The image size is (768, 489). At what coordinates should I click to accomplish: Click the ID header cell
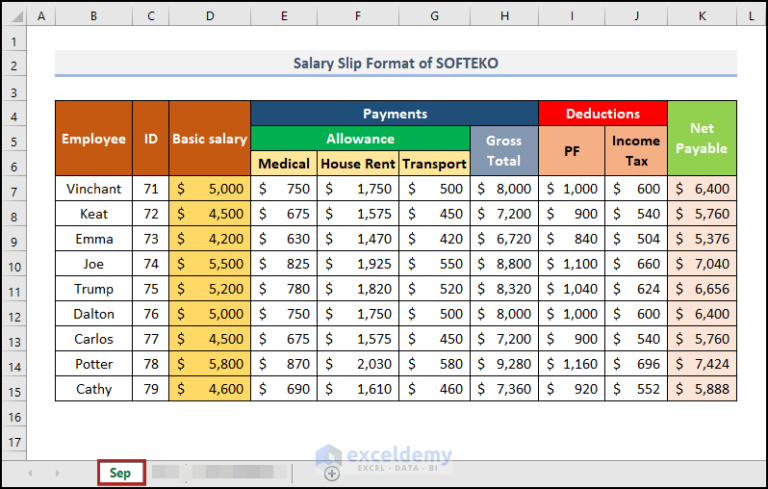[x=150, y=139]
